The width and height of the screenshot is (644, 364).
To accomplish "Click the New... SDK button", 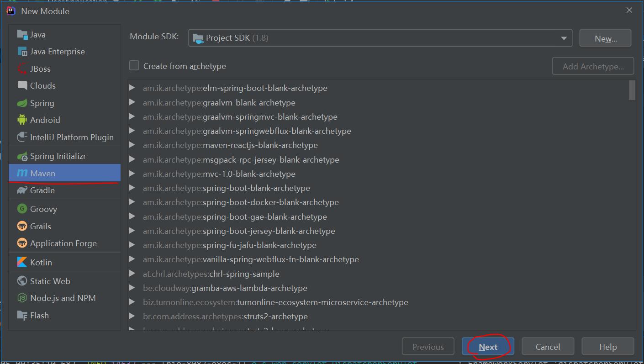I will [x=605, y=38].
